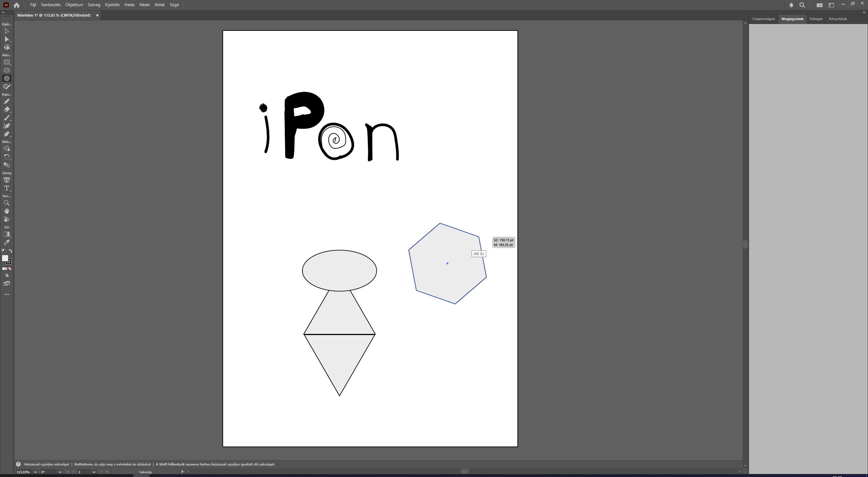Select the Gradient tool
The height and width of the screenshot is (477, 868).
click(6, 234)
